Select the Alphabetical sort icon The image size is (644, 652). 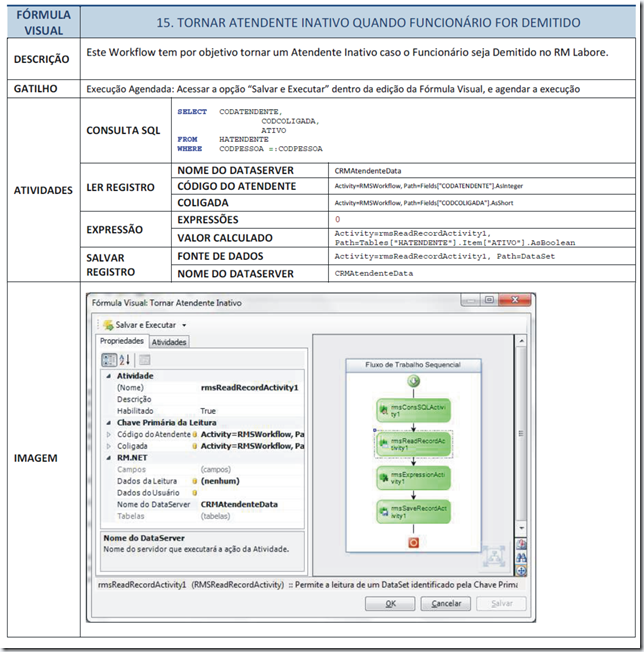click(125, 360)
